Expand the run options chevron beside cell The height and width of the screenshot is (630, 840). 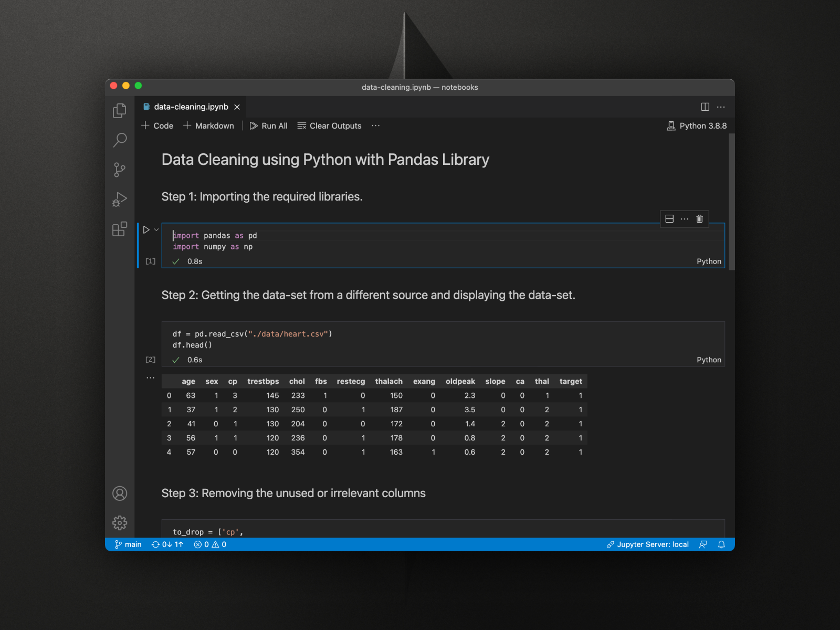point(156,229)
